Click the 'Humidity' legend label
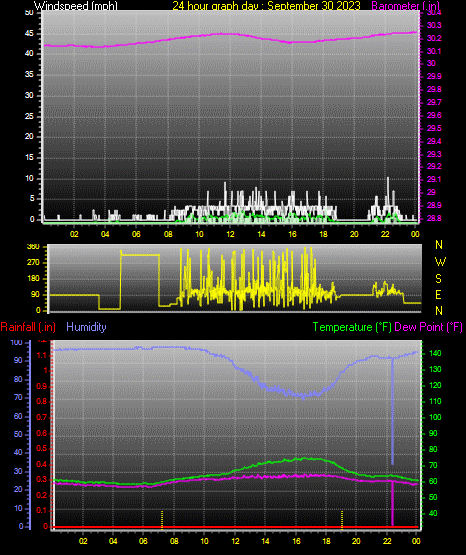This screenshot has width=466, height=555. point(86,327)
